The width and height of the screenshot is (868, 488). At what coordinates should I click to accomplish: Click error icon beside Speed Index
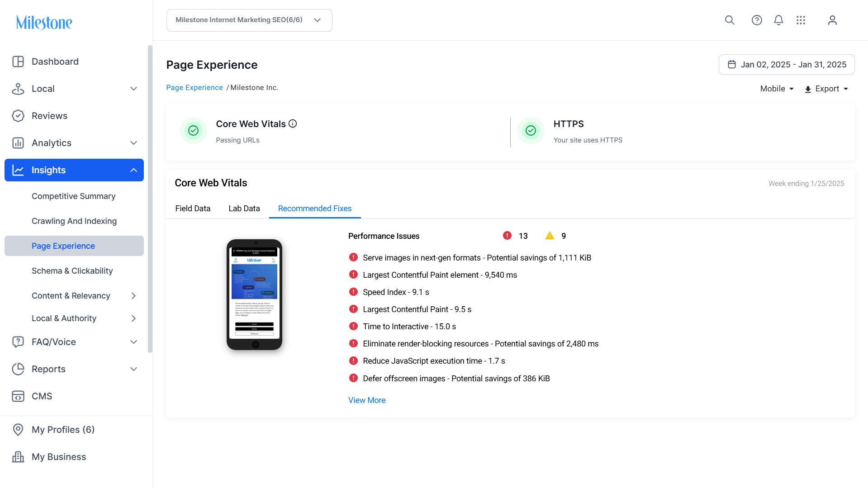tap(353, 292)
